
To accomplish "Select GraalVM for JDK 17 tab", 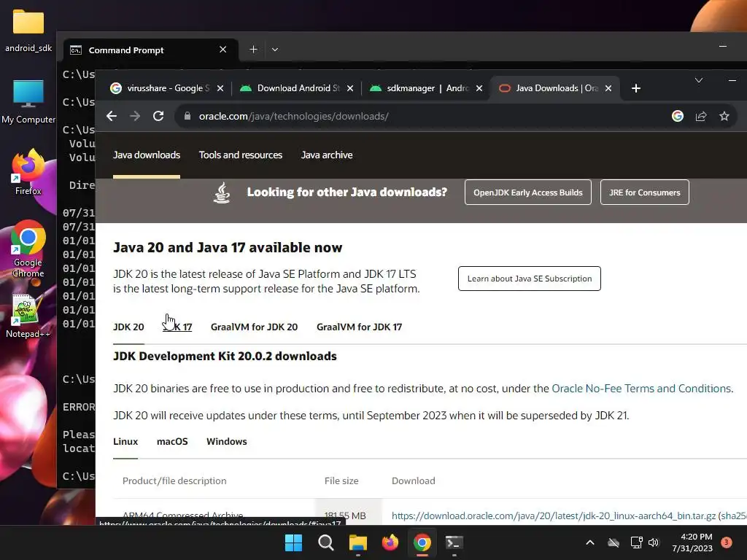I will point(359,327).
